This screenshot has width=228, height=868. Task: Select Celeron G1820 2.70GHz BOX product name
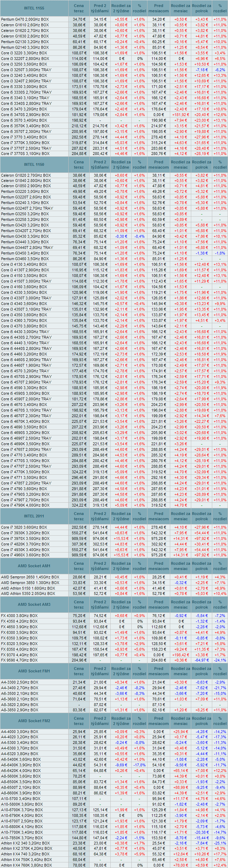point(26,175)
